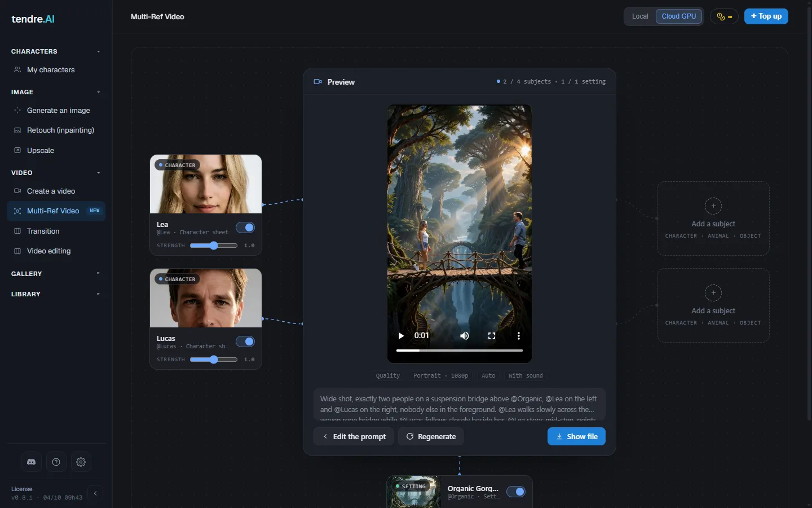812x508 pixels.
Task: Open Create a video page
Action: (x=56, y=191)
